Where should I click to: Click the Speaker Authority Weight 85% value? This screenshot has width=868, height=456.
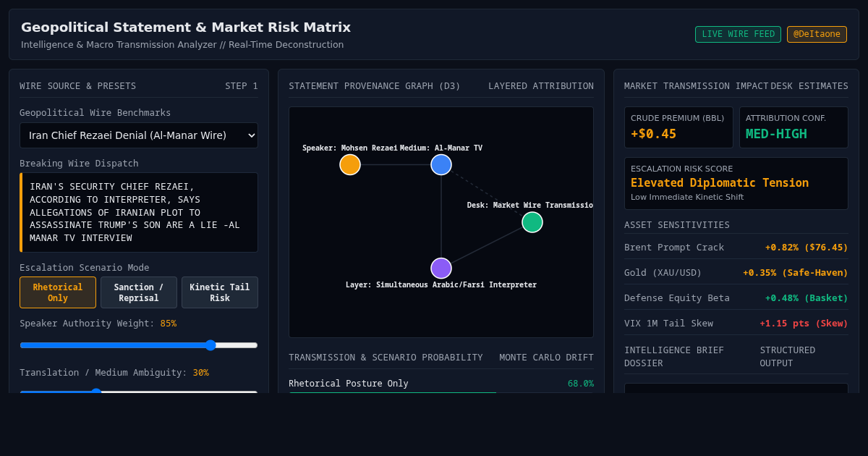point(168,324)
